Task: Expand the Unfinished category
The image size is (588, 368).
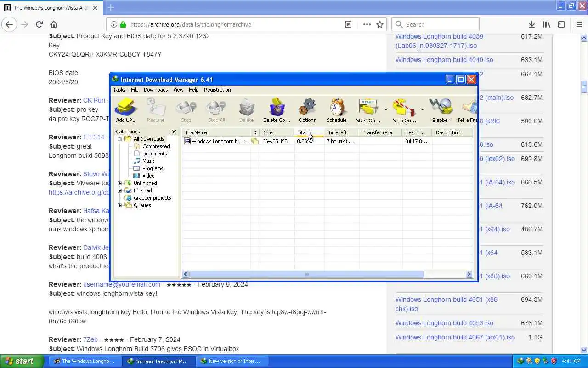Action: click(119, 183)
